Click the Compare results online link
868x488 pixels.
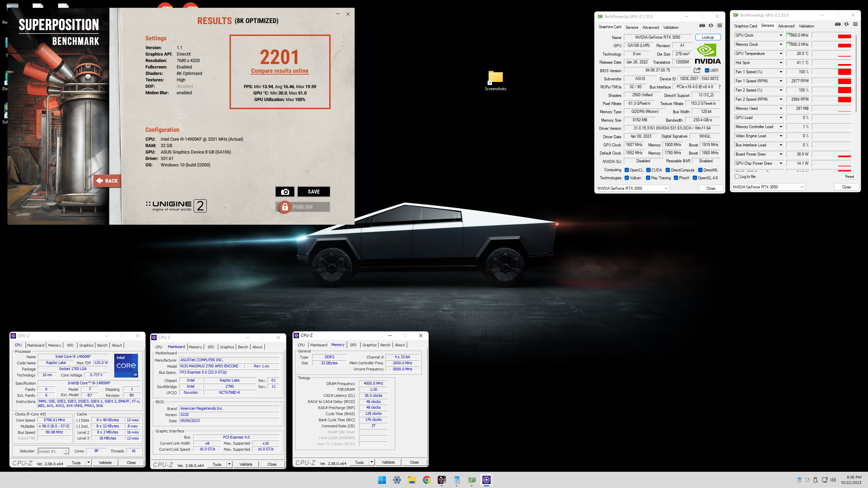tap(280, 71)
